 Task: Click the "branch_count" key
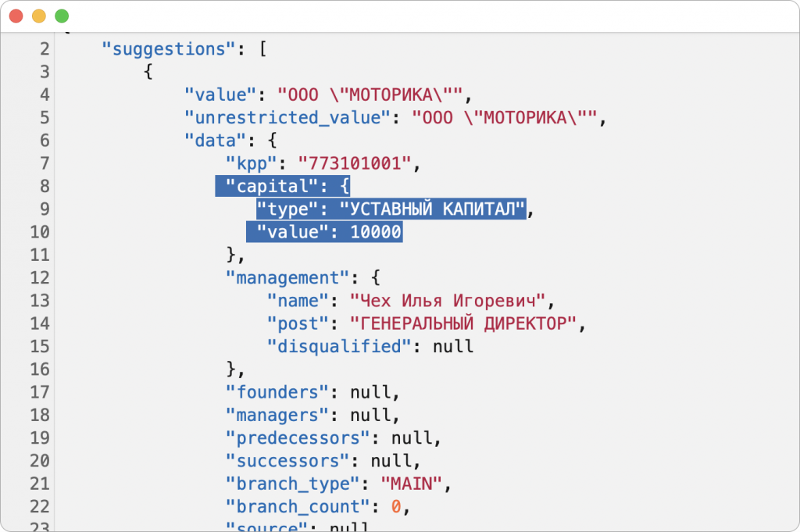(x=298, y=506)
